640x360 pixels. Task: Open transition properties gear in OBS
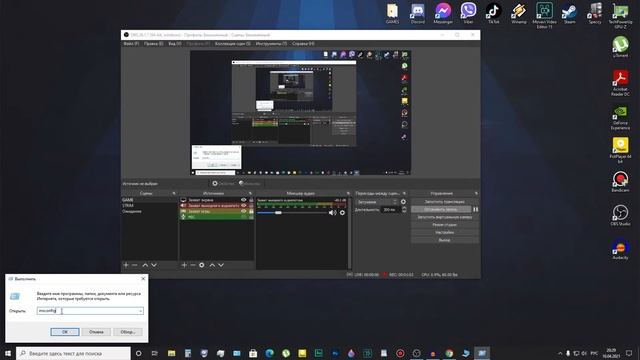pyautogui.click(x=403, y=202)
